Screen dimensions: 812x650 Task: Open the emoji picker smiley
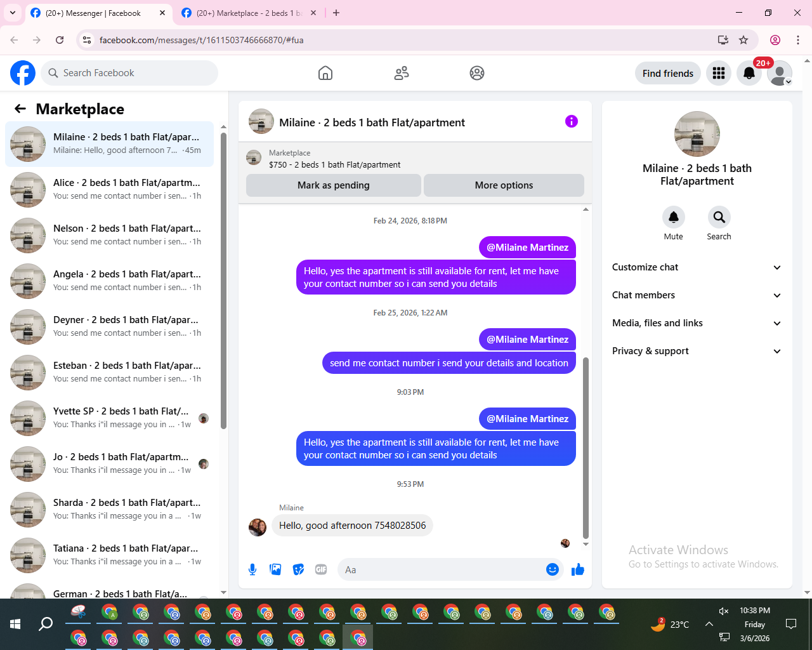553,569
